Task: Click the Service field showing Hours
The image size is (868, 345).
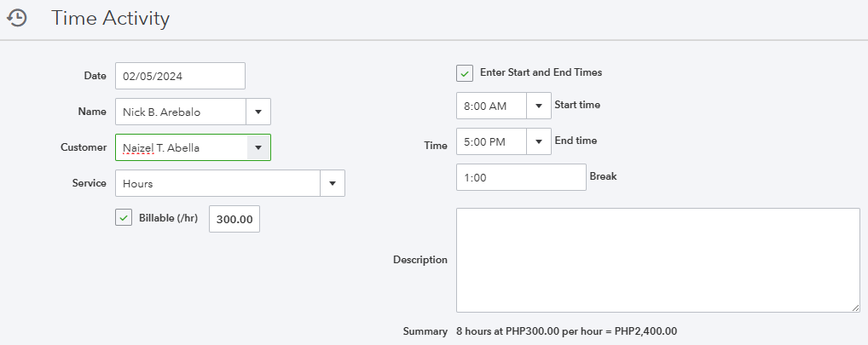Action: (217, 183)
